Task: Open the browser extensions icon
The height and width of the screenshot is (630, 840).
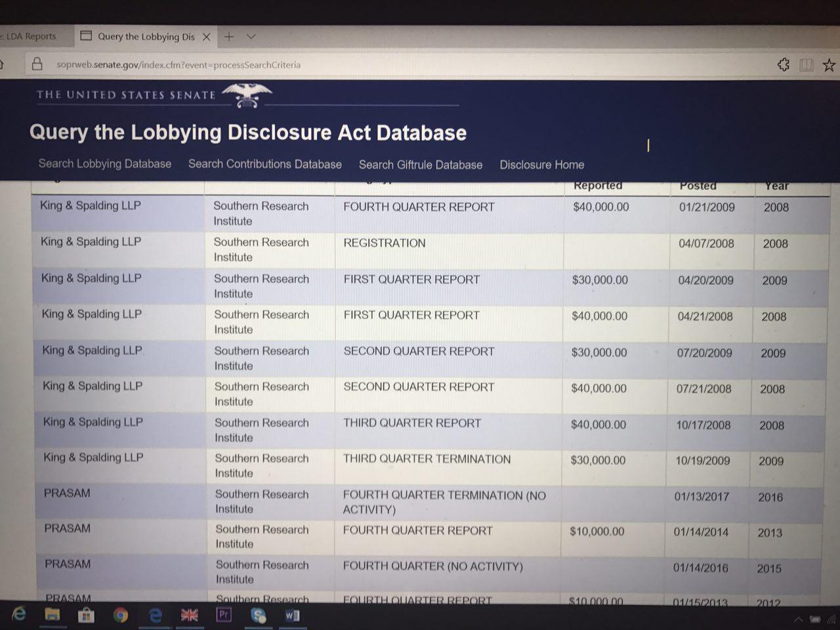Action: 783,64
